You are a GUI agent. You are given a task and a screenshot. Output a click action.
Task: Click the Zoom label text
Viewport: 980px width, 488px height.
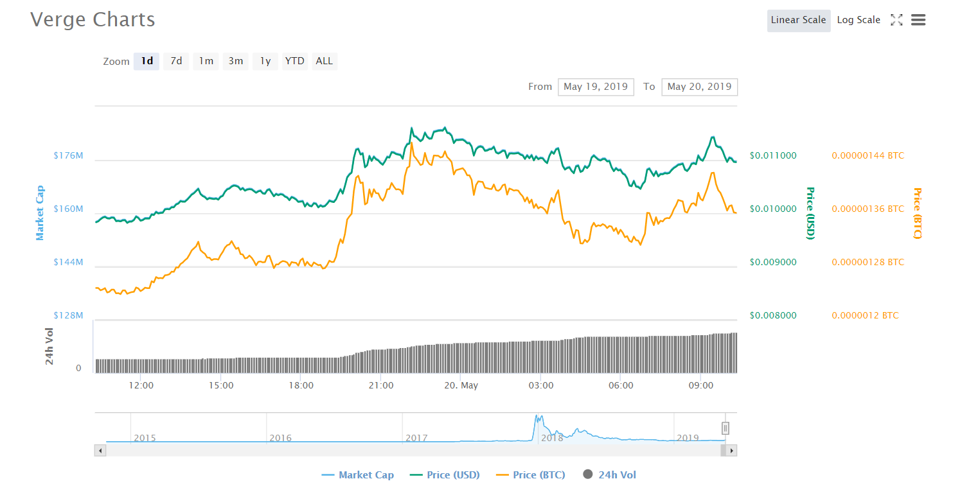[x=116, y=61]
